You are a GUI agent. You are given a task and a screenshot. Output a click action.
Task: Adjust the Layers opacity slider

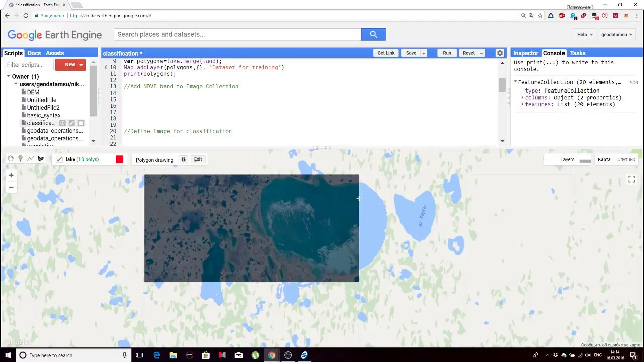click(585, 161)
